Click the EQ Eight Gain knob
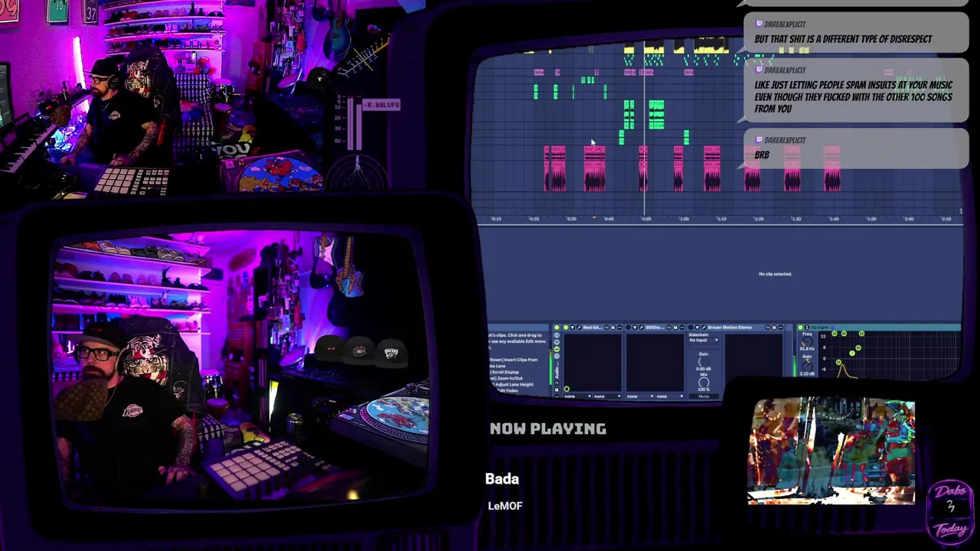Image resolution: width=980 pixels, height=551 pixels. (807, 366)
